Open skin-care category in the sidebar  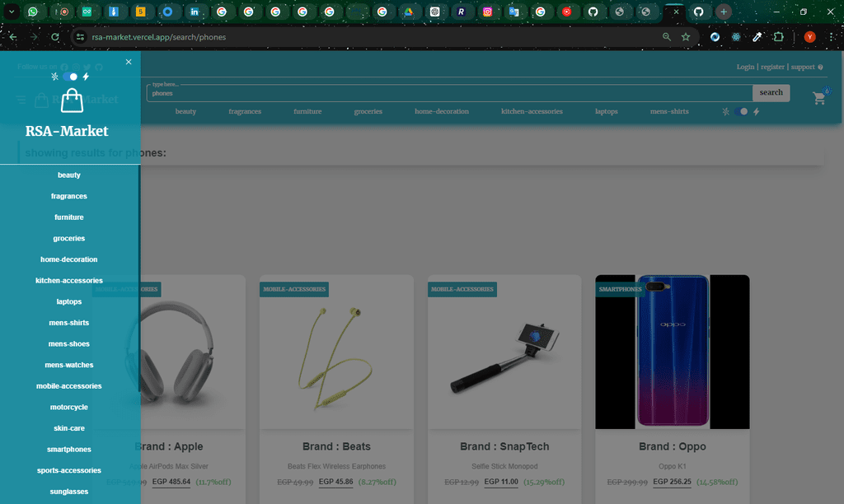(x=69, y=428)
